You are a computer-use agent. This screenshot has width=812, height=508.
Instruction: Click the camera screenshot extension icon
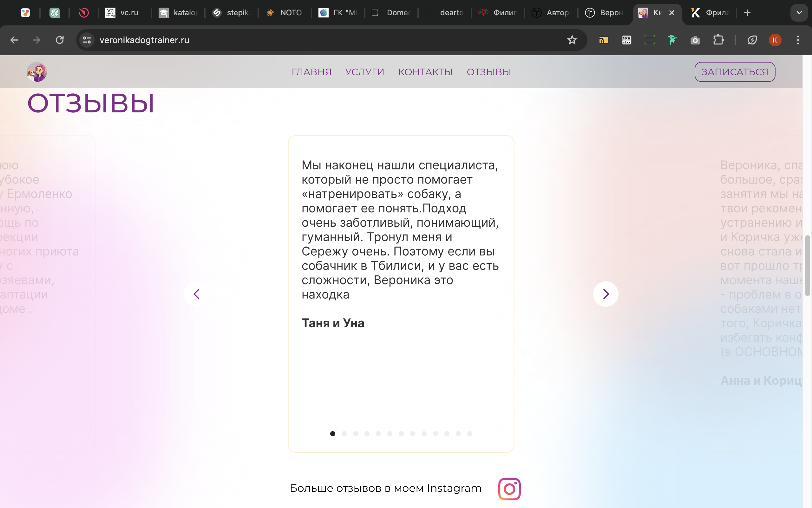[x=695, y=40]
